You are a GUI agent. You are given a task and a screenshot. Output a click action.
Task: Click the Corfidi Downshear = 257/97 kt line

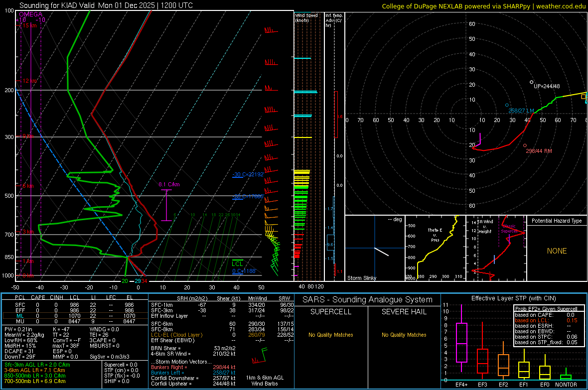[x=193, y=378]
